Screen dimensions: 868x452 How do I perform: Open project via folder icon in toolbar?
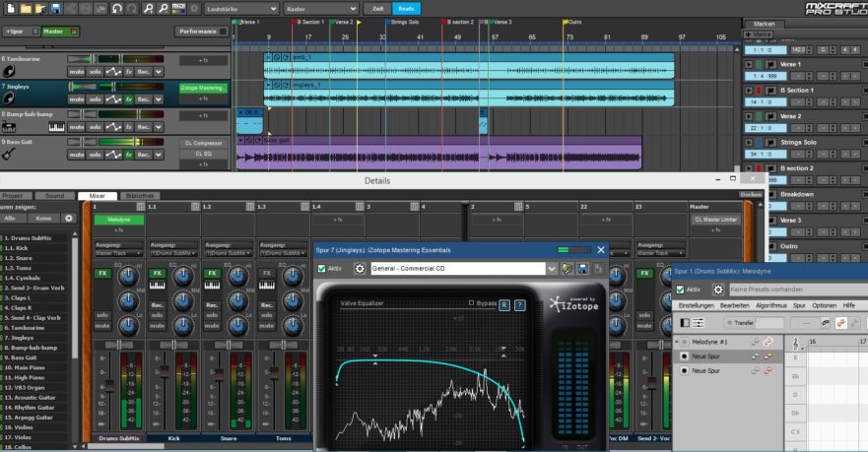point(26,8)
